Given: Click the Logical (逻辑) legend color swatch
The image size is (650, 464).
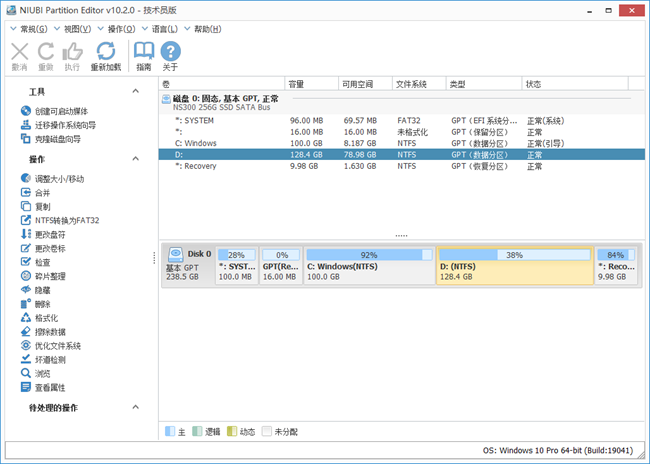Looking at the screenshot, I should pos(197,431).
